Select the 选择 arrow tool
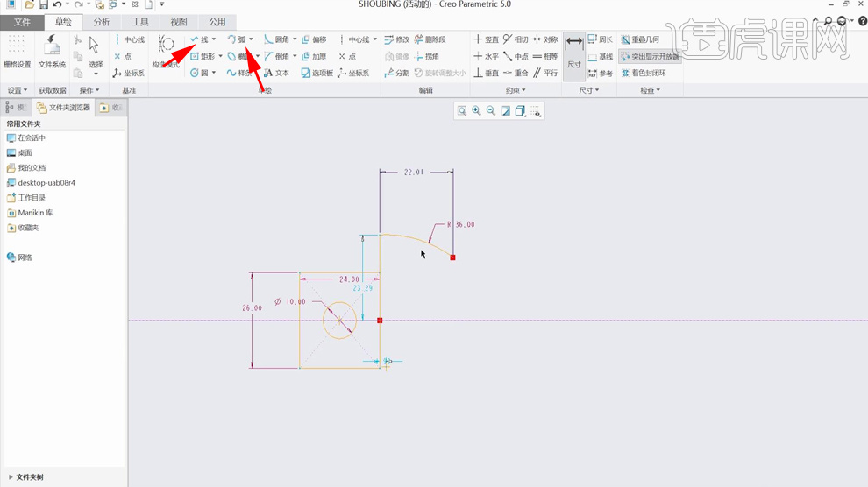 coord(96,53)
